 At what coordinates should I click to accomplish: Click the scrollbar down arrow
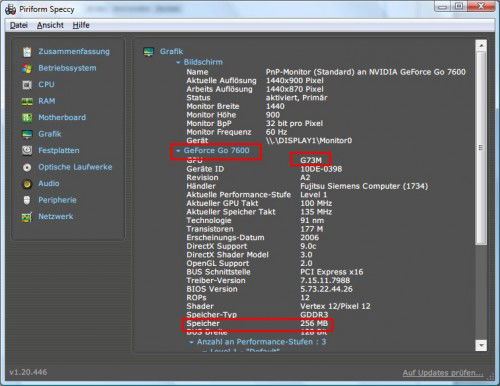(481, 345)
